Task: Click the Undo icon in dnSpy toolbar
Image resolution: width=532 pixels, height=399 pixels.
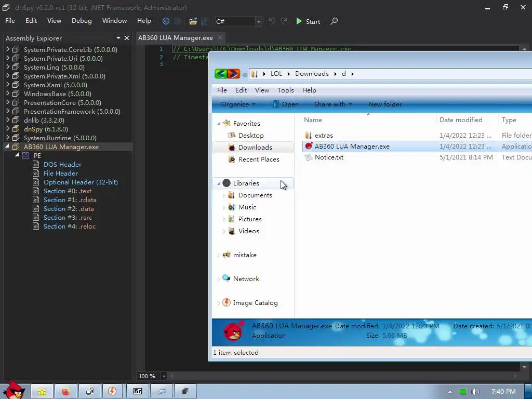Action: point(272,21)
